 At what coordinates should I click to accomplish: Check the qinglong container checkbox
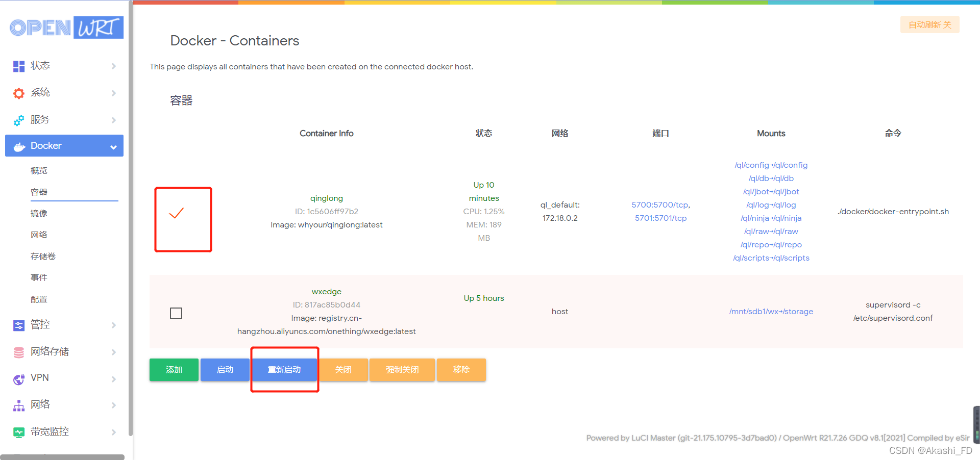176,213
